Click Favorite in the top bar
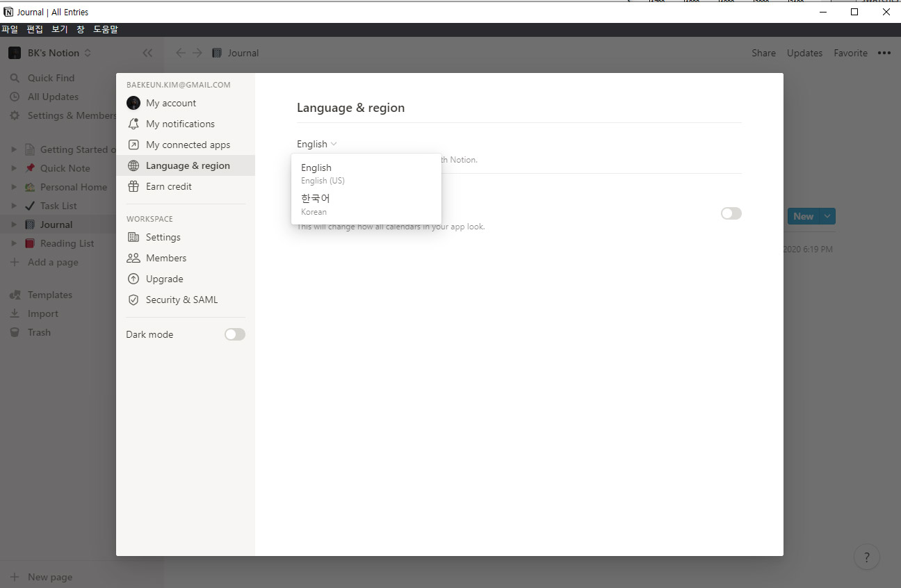The width and height of the screenshot is (901, 588). click(x=851, y=53)
